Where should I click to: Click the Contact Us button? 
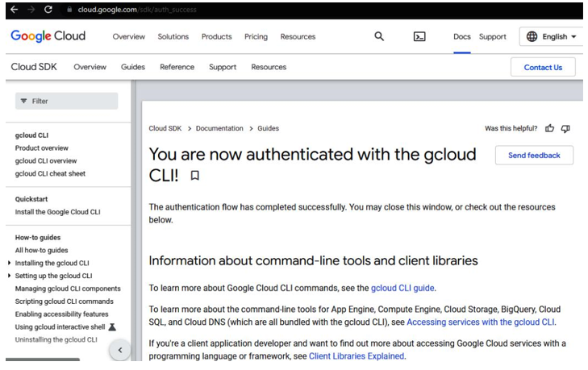click(x=543, y=68)
